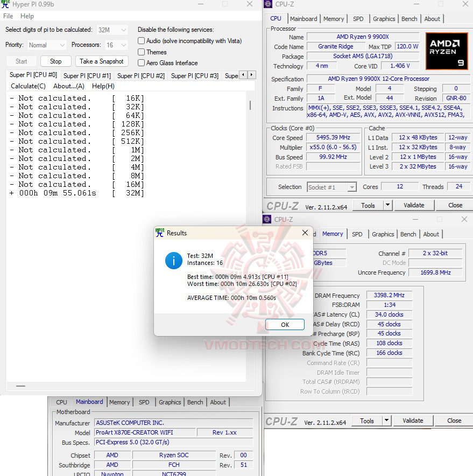Select CPU tab in top CPU-Z window
The height and width of the screenshot is (476, 473).
[276, 18]
